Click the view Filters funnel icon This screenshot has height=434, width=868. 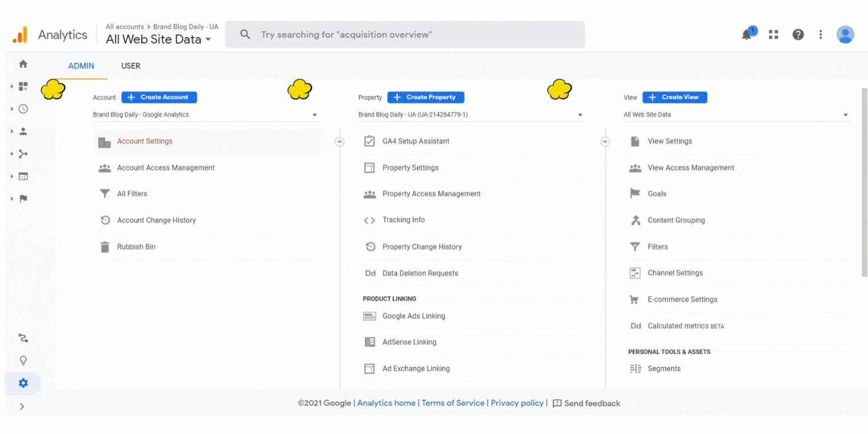pos(635,247)
